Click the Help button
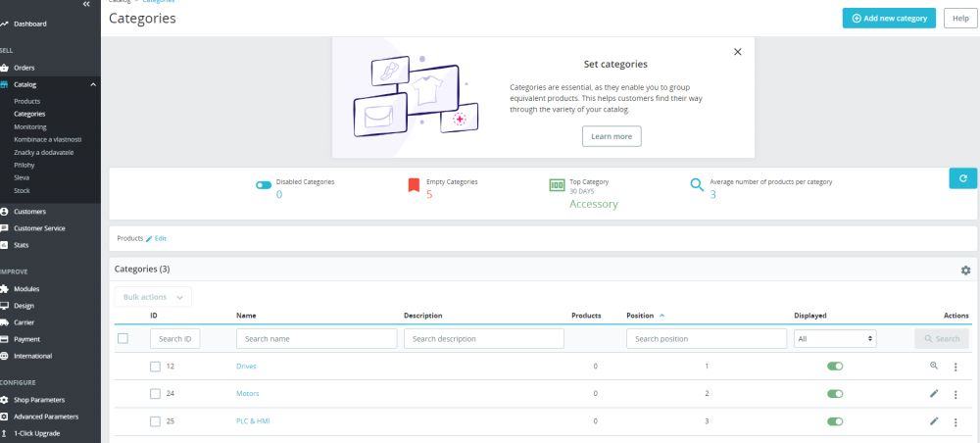Screen dimensions: 980x443 pyautogui.click(x=960, y=18)
